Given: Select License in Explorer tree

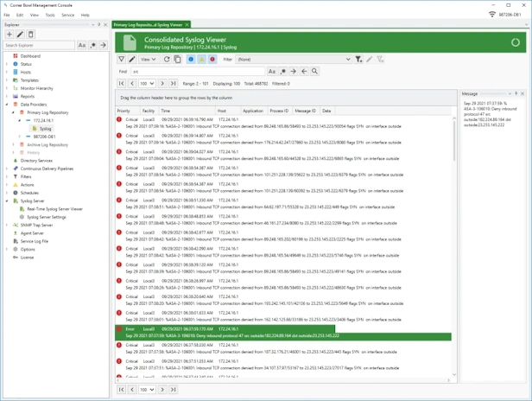Looking at the screenshot, I should [x=27, y=258].
